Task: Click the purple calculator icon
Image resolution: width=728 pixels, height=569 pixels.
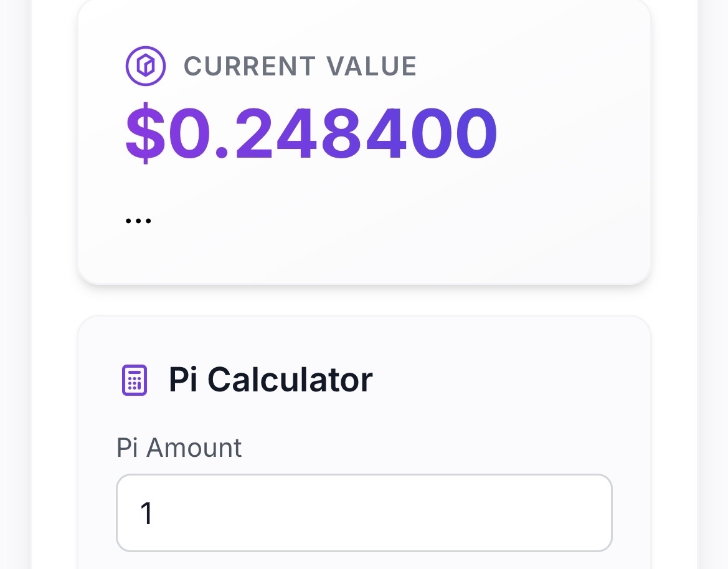Action: 134,380
